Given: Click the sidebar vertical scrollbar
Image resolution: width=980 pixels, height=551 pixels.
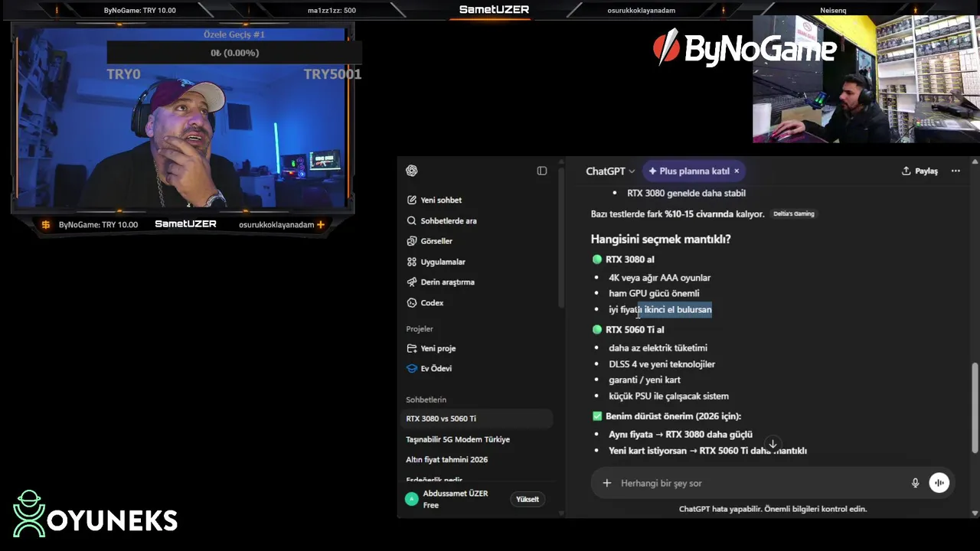Looking at the screenshot, I should [x=560, y=237].
